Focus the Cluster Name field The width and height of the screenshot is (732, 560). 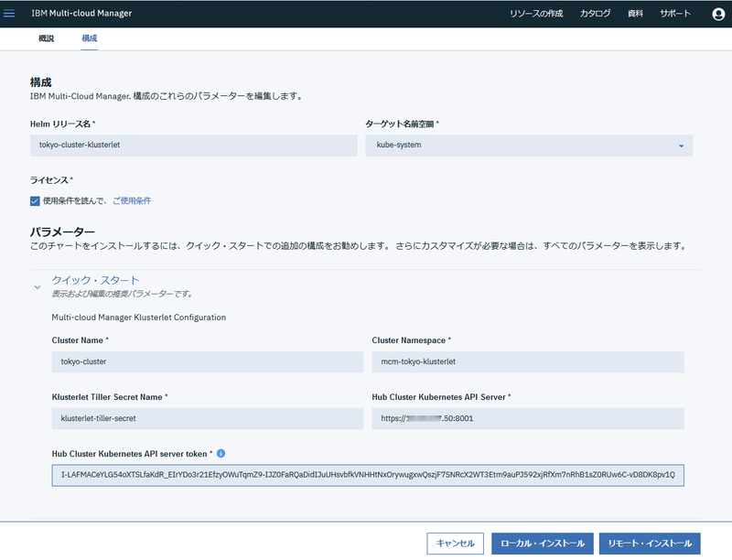tap(208, 361)
